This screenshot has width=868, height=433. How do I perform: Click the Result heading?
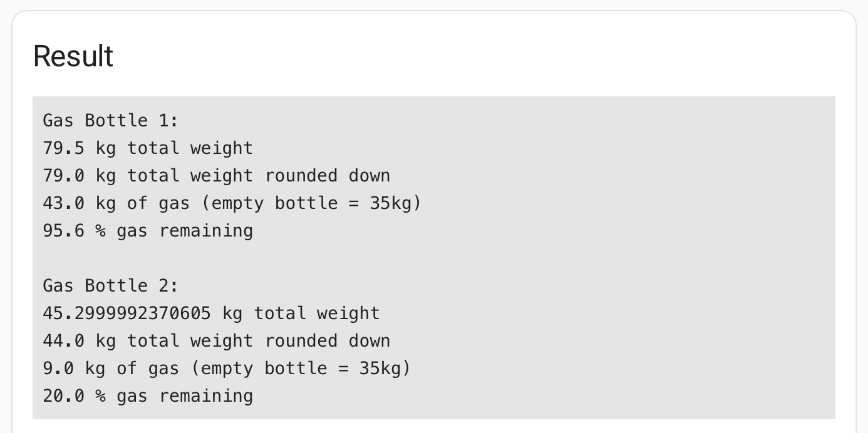(x=73, y=56)
